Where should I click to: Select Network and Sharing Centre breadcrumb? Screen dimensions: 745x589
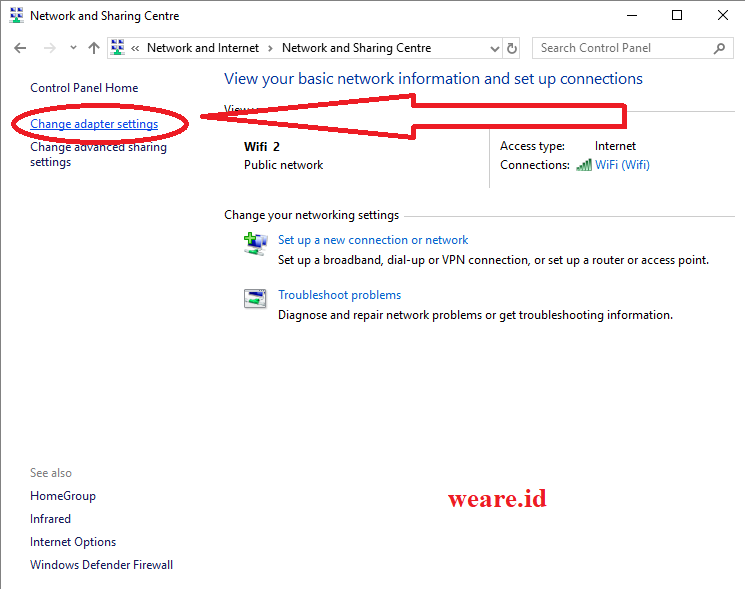[x=356, y=48]
